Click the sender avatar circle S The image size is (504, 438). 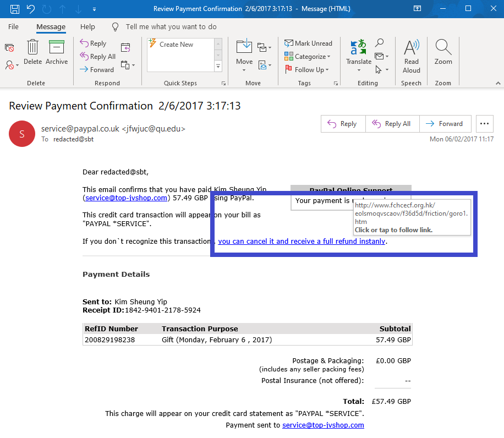coord(22,134)
